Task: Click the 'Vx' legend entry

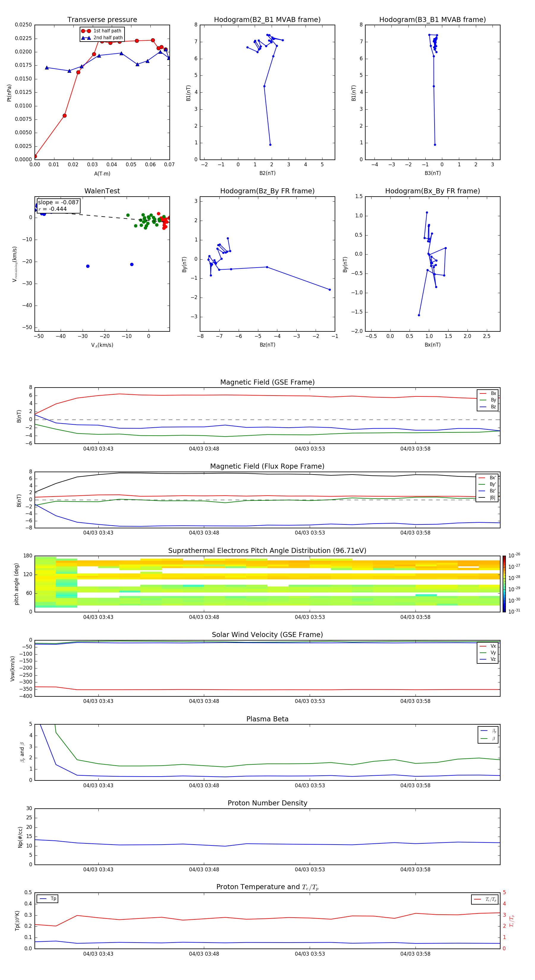Action: click(x=488, y=646)
